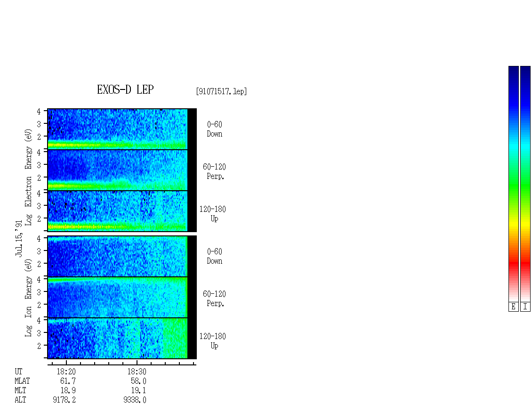Click the MLAT value 61.7
This screenshot has width=532, height=412.
pos(68,381)
